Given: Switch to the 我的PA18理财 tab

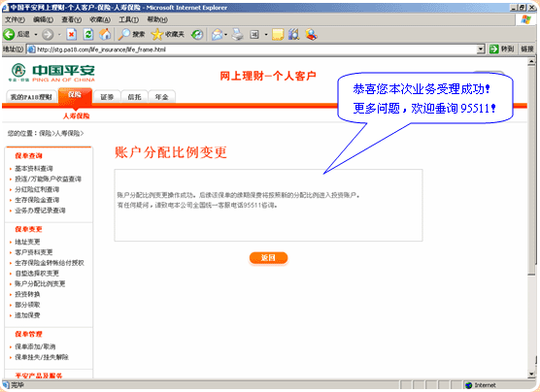Looking at the screenshot, I should pyautogui.click(x=31, y=97).
